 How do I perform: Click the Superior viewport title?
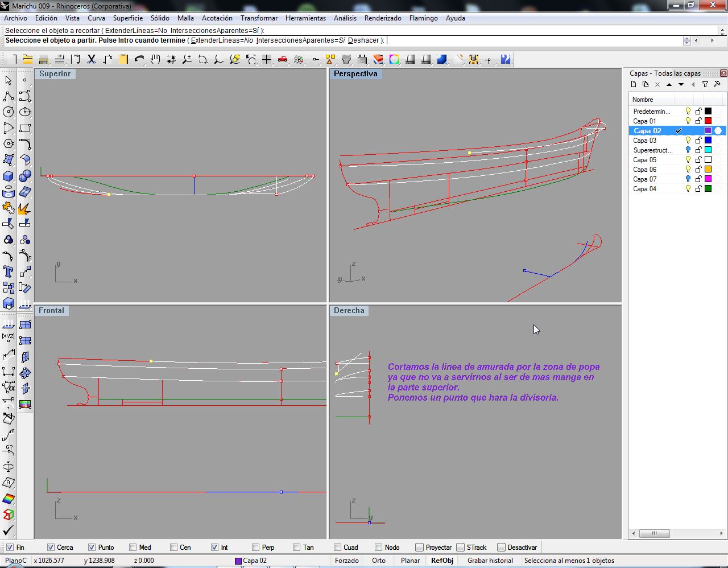pos(55,73)
